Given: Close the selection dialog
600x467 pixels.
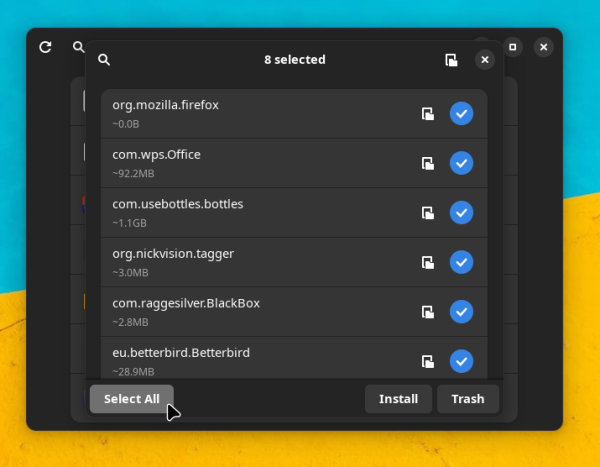Looking at the screenshot, I should point(485,60).
